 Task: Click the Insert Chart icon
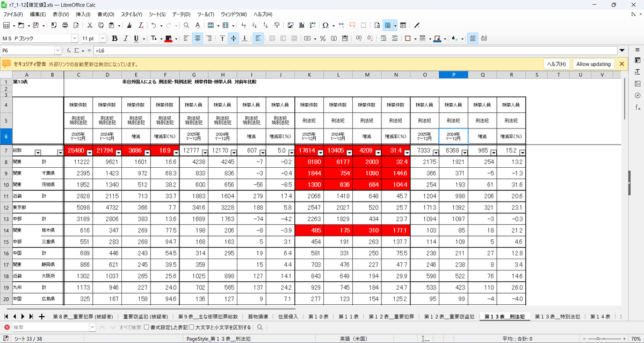coord(302,25)
